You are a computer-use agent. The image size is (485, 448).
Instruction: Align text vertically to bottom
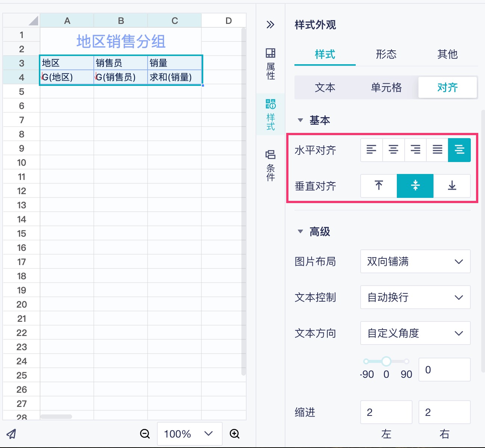(x=452, y=186)
